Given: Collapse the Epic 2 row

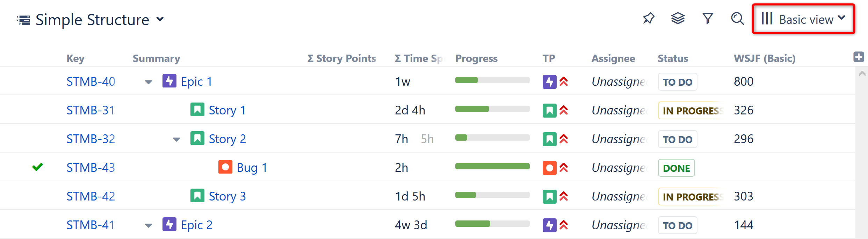Looking at the screenshot, I should [x=149, y=226].
